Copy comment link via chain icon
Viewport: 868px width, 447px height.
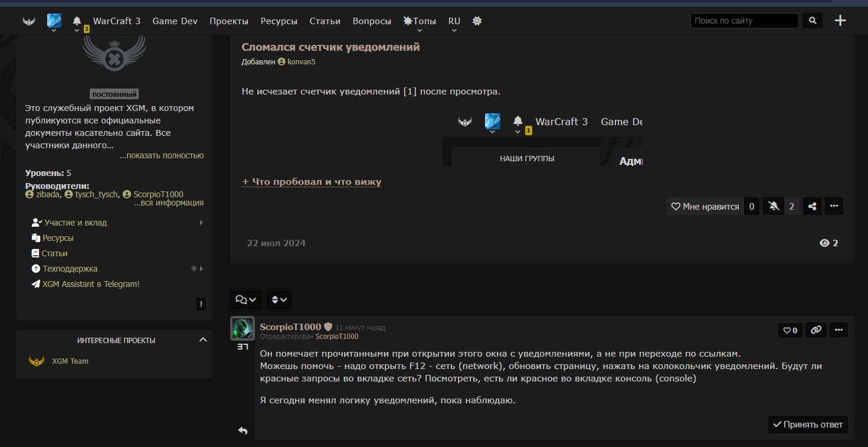[x=815, y=330]
